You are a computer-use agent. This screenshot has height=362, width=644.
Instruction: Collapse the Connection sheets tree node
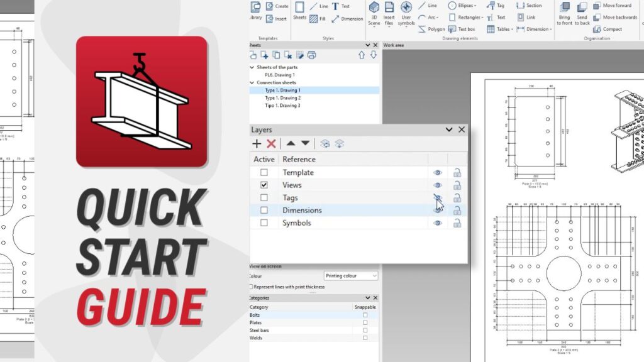pyautogui.click(x=252, y=83)
